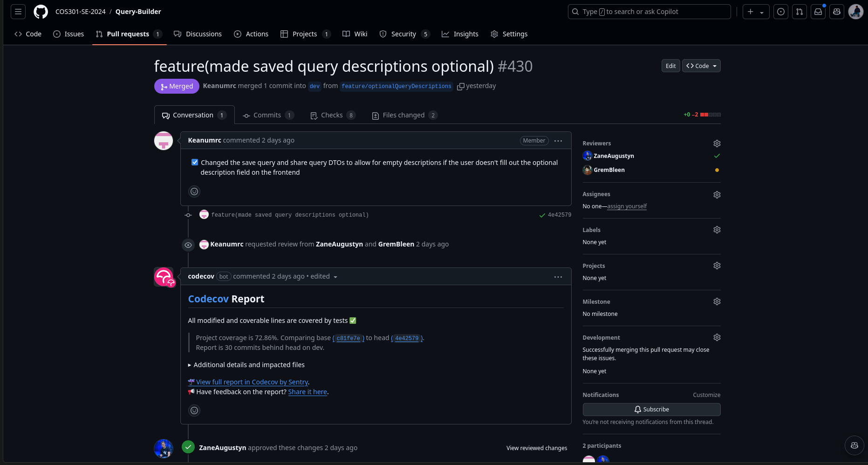Go to the Actions tab

tap(251, 34)
